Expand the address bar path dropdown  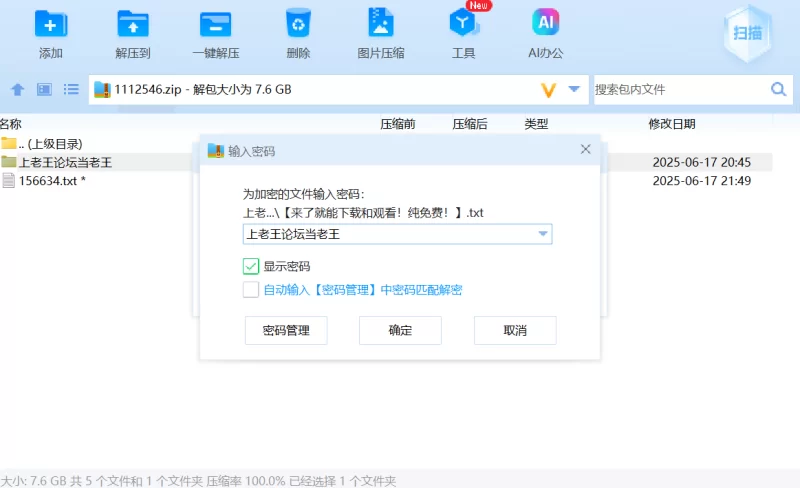[574, 89]
